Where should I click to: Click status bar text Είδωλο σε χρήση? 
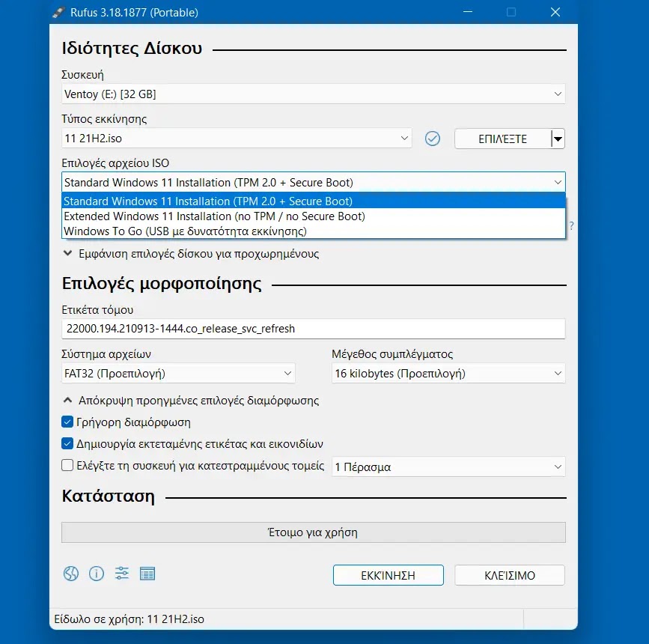tap(130, 619)
